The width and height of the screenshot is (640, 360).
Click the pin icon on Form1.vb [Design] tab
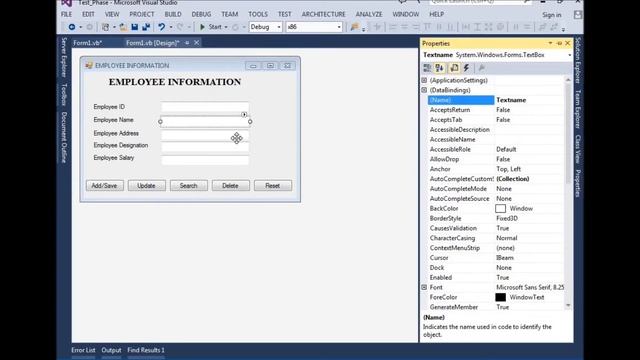[x=187, y=42]
